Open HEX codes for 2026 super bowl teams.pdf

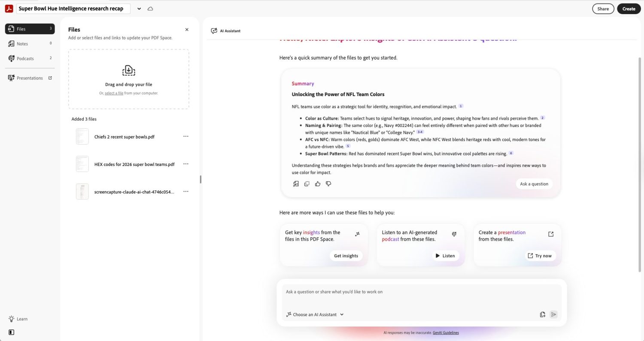(x=134, y=164)
